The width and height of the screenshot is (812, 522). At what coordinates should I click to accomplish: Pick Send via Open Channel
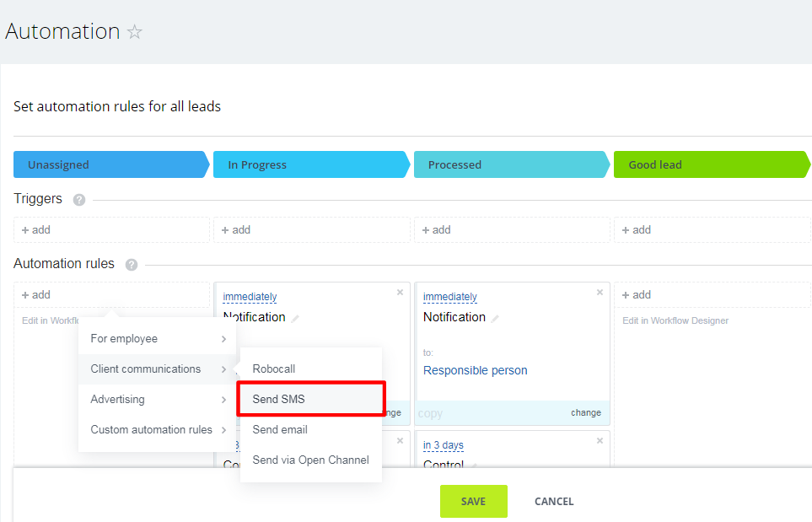point(311,460)
